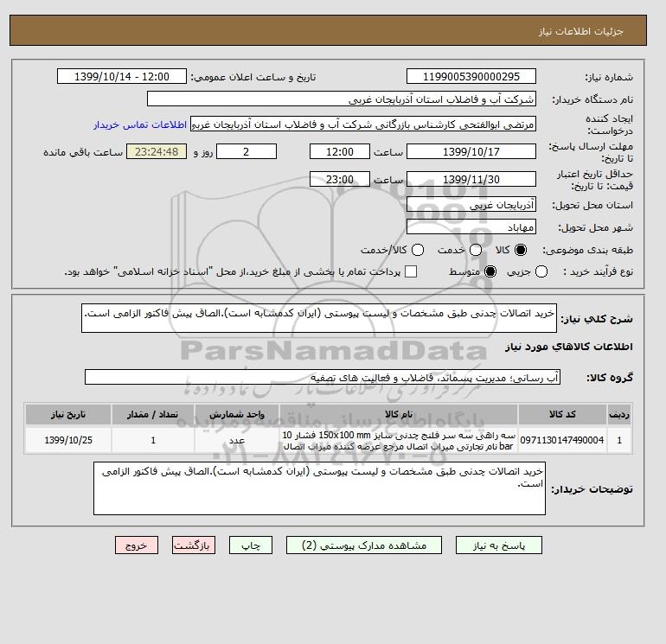The width and height of the screenshot is (666, 644).
Task: Select the کالا radio button
Action: pos(521,250)
